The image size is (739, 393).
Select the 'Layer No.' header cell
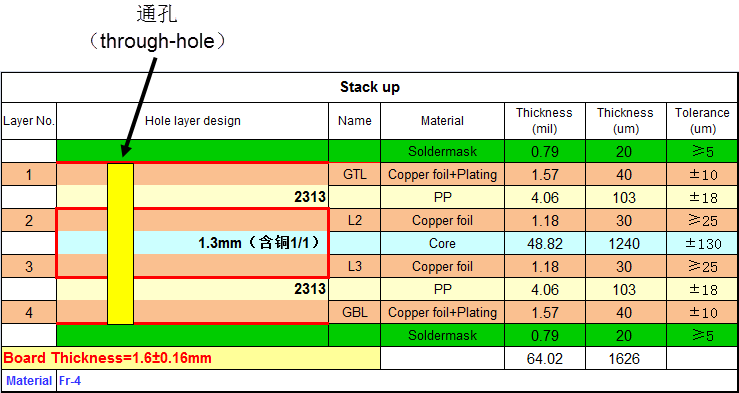pyautogui.click(x=29, y=121)
